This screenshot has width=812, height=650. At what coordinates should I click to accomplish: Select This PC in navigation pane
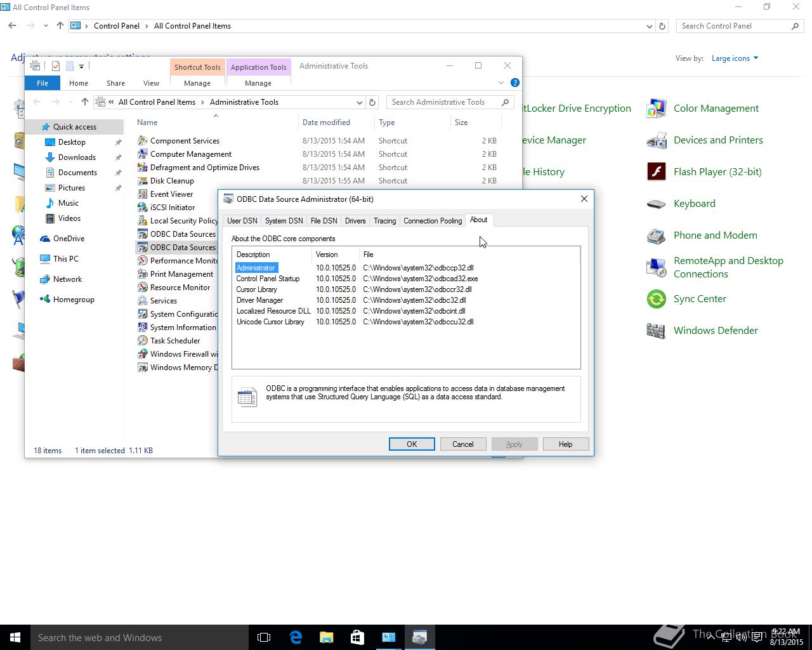(x=65, y=259)
